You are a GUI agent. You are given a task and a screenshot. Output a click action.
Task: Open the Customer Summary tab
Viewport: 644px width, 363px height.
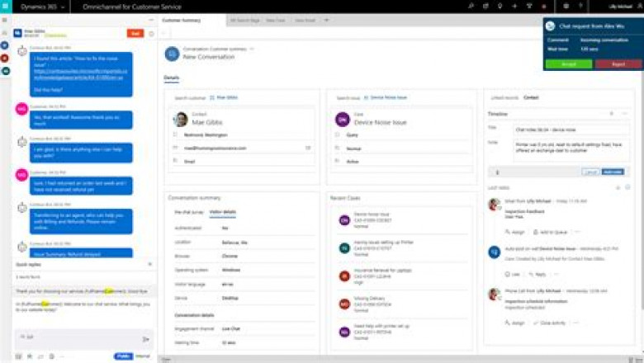[x=183, y=19]
